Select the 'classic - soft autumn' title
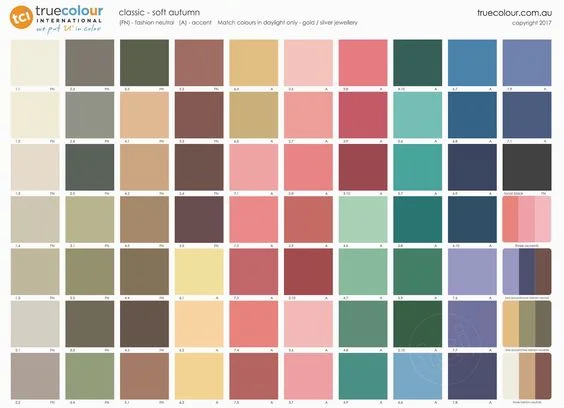Screen dimensions: 564x408 159,12
